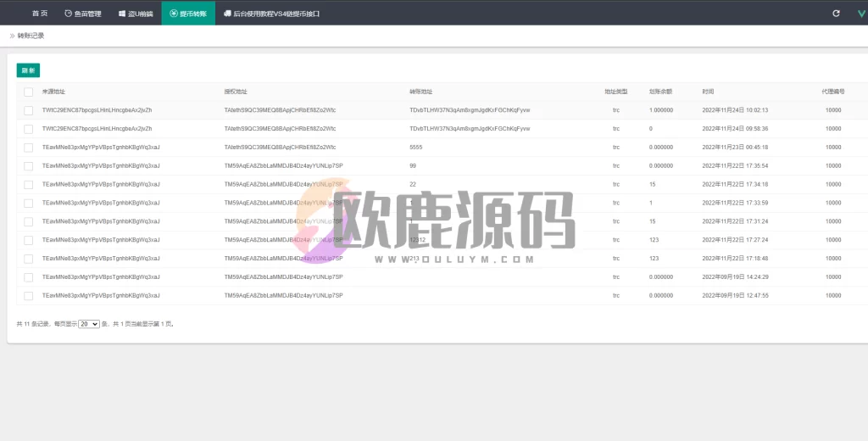Click the transfer address value 5555

pos(416,148)
